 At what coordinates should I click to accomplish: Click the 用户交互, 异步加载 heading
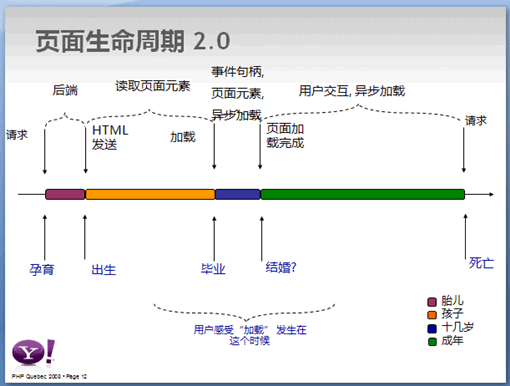click(352, 91)
